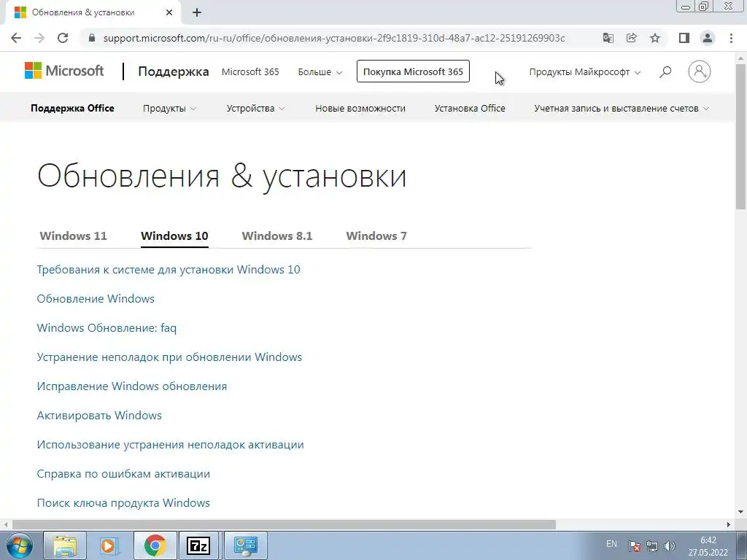This screenshot has width=747, height=560.
Task: Click the browser forward arrow
Action: [39, 38]
